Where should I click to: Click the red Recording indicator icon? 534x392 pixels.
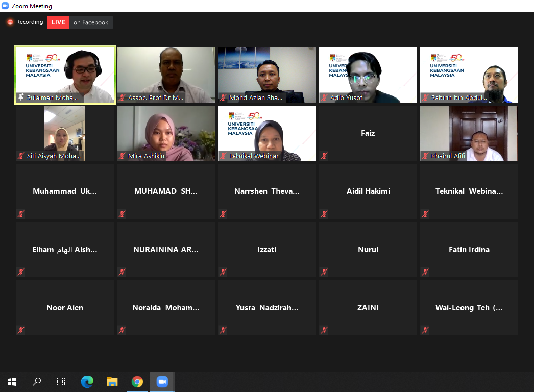[10, 22]
